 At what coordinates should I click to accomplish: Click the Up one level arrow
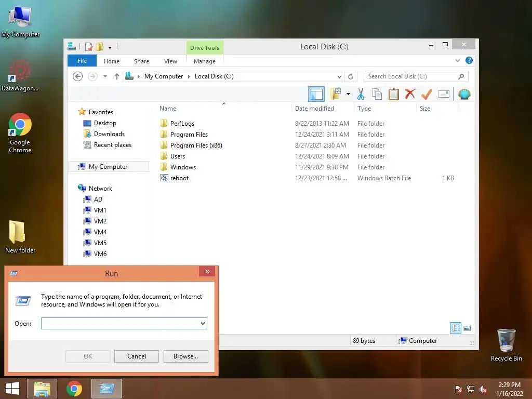[117, 76]
